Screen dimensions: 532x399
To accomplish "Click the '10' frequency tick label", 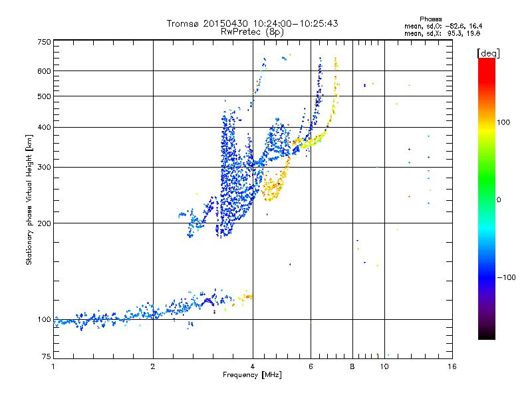I will (x=384, y=366).
